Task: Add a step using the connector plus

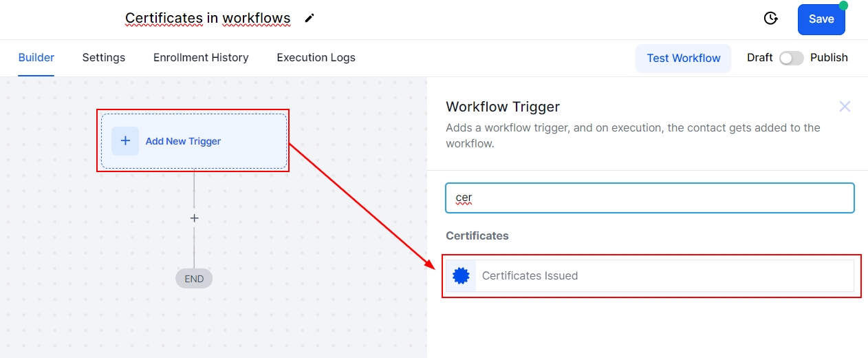Action: pos(194,218)
